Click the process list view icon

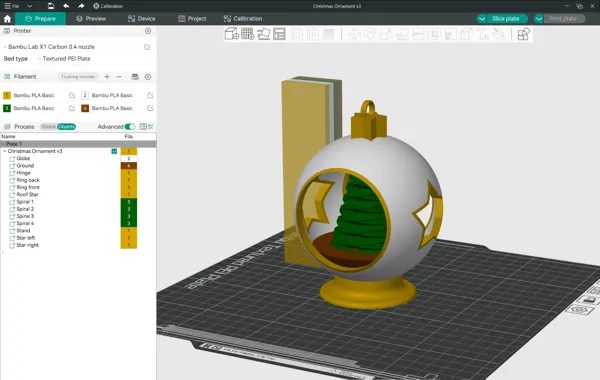pyautogui.click(x=143, y=127)
